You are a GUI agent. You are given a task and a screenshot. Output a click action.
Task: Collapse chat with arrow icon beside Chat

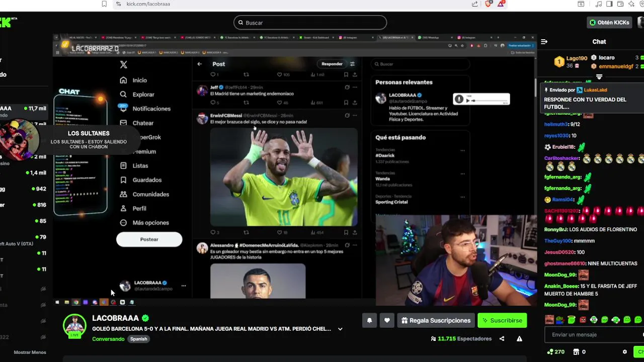544,42
